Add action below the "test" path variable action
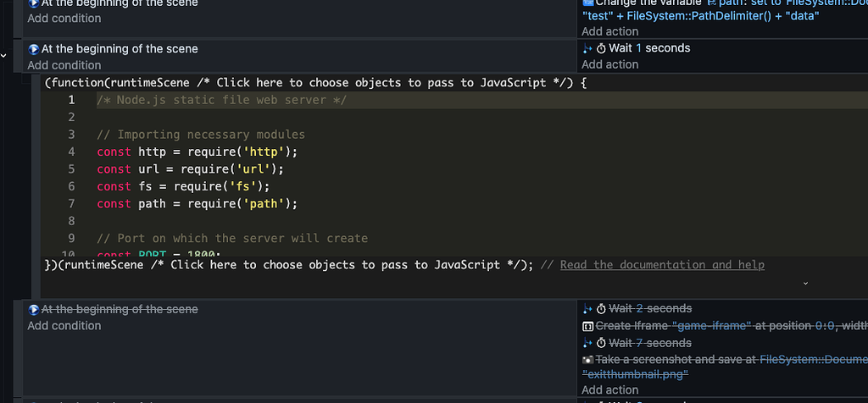This screenshot has height=403, width=868. tap(609, 31)
